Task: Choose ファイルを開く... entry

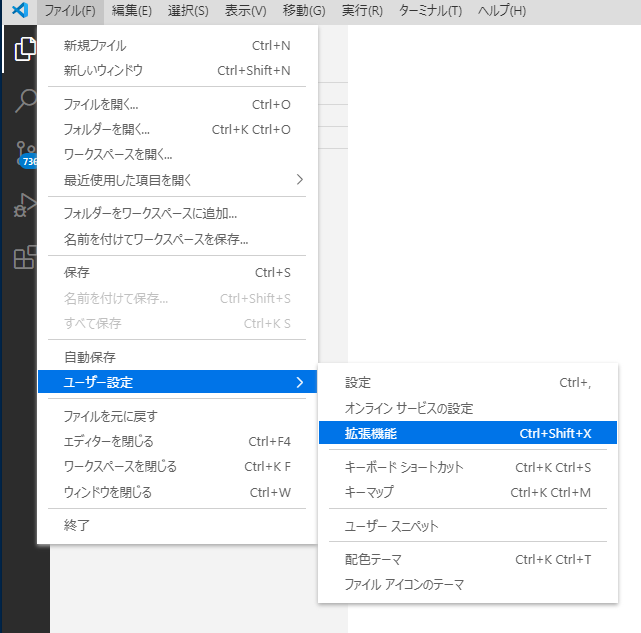Action: coord(177,105)
